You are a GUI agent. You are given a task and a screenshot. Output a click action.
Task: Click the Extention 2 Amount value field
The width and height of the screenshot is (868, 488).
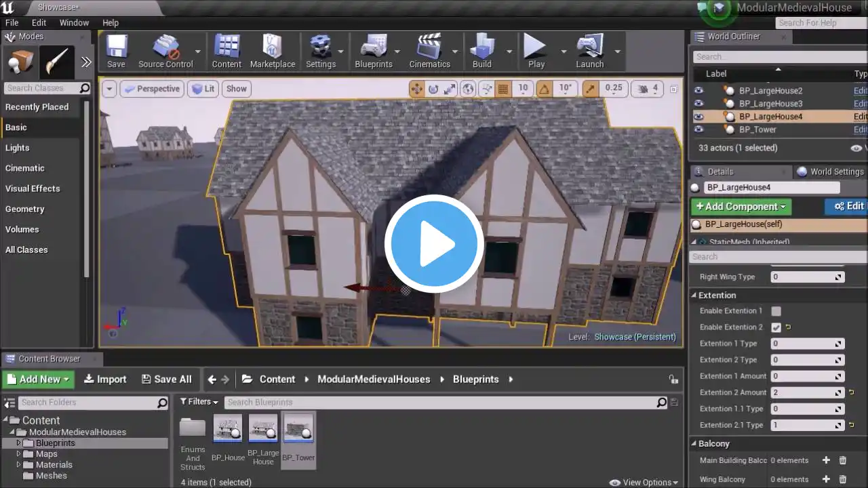pos(802,392)
